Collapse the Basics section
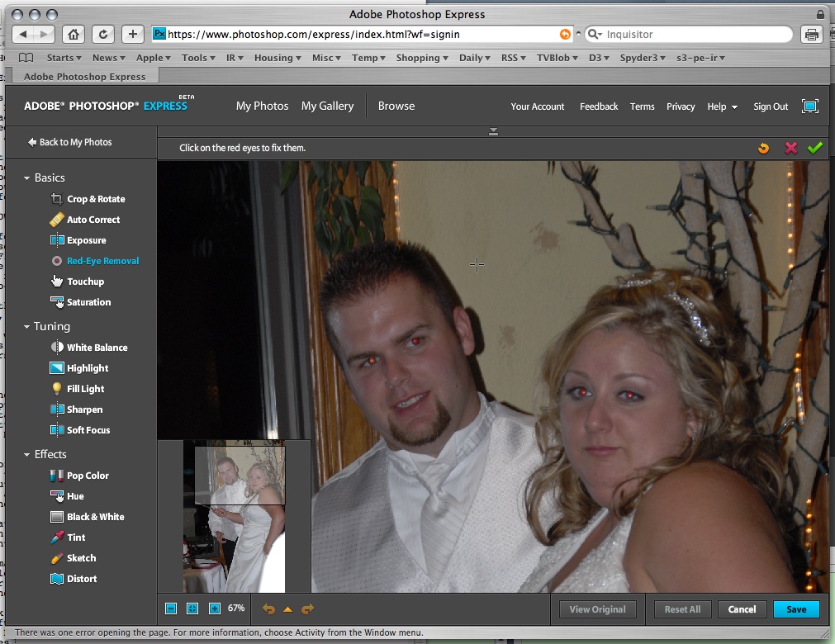The height and width of the screenshot is (644, 835). (x=27, y=178)
